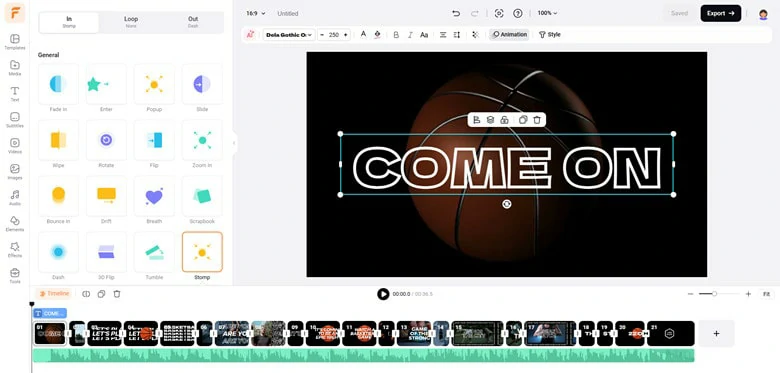Screen dimensions: 780x373
Task: Redo the last action
Action: [475, 13]
